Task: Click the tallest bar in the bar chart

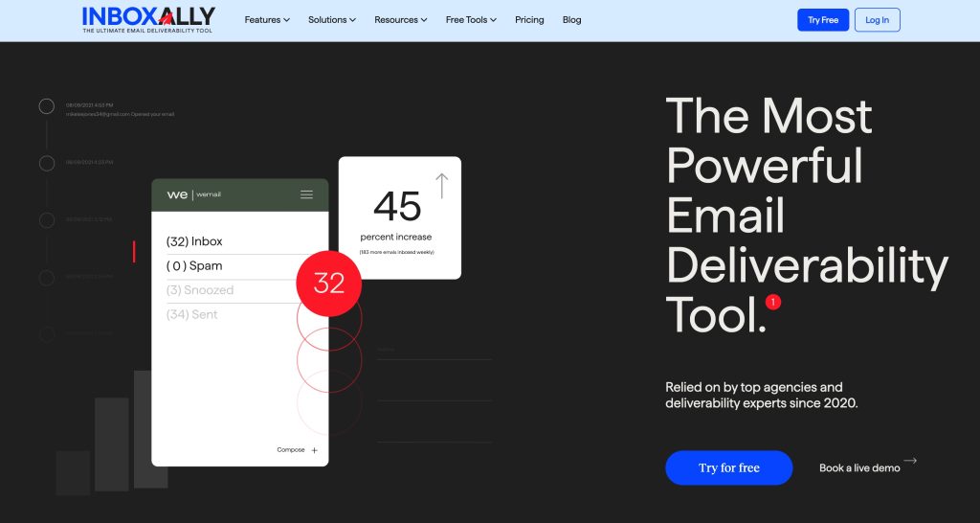Action: (150, 429)
